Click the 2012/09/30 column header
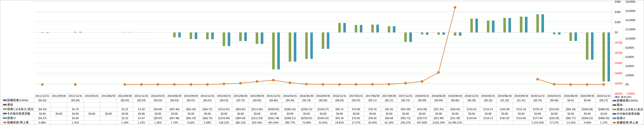 (x=59, y=96)
